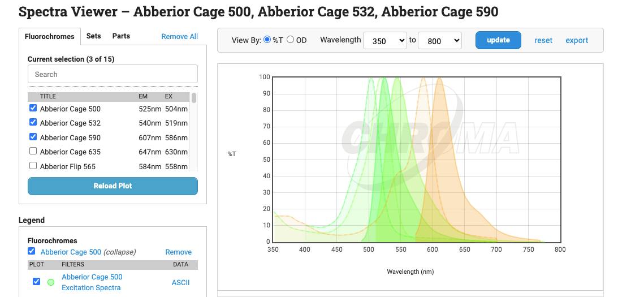Click the Remove All link

coord(179,36)
